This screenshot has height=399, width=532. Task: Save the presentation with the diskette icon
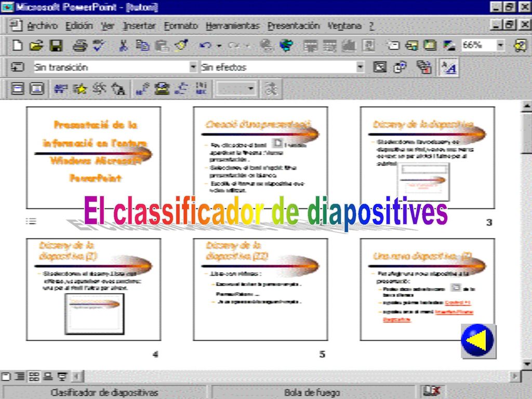tap(56, 45)
